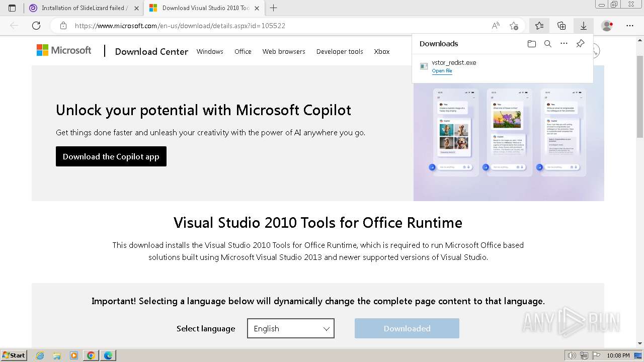
Task: Go back using the browser back arrow
Action: tap(14, 26)
